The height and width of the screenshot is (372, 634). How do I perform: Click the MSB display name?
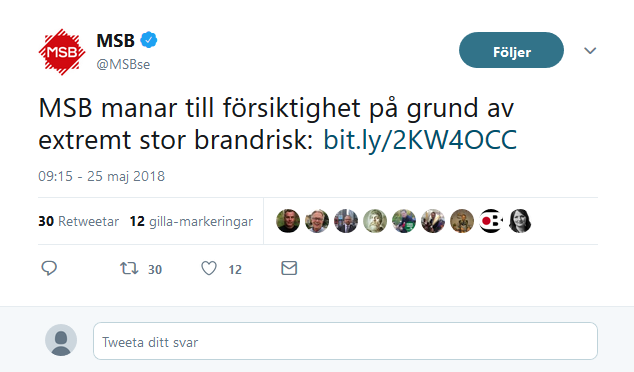115,40
